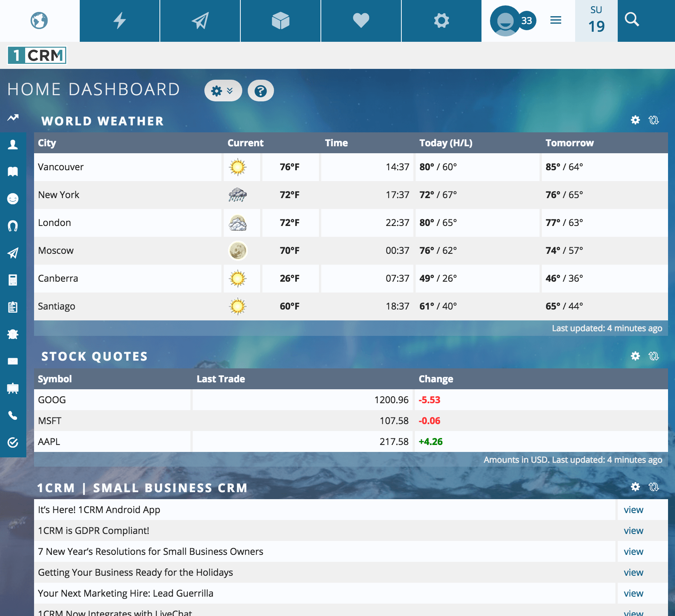Select the MSFT stock symbol

[50, 421]
